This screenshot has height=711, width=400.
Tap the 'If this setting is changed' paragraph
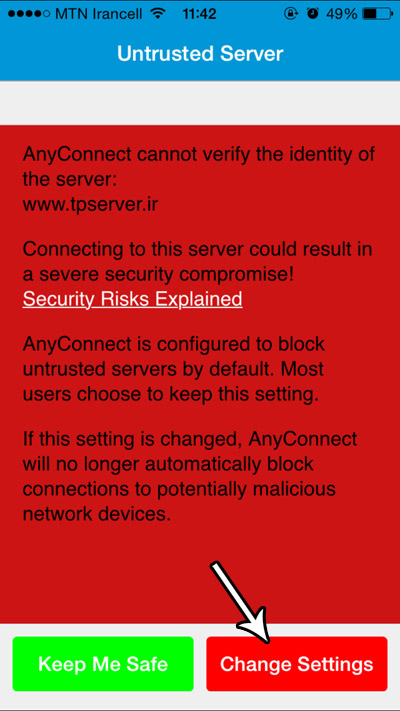[190, 476]
